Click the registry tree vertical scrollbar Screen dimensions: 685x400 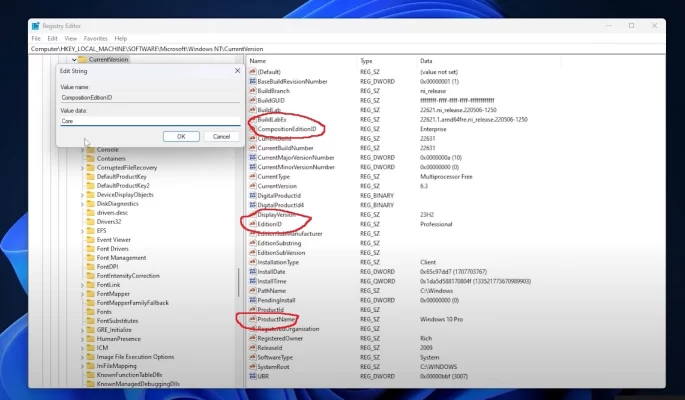point(238,290)
